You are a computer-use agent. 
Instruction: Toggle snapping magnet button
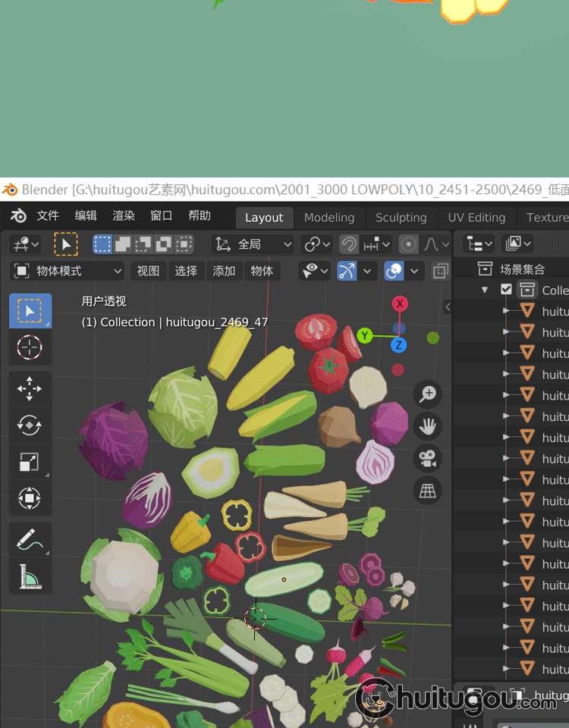tap(349, 244)
